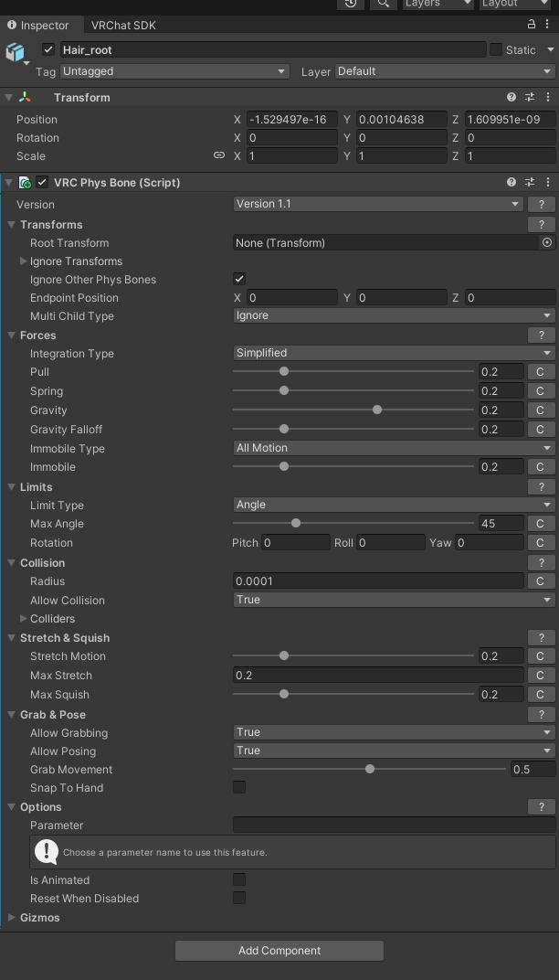Disable the VRC Phys Bone component checkbox
This screenshot has height=980, width=559.
42,182
